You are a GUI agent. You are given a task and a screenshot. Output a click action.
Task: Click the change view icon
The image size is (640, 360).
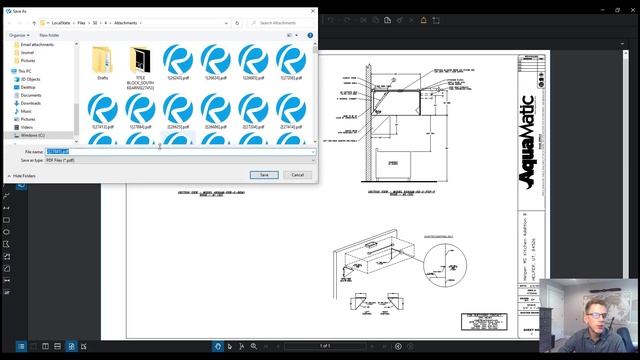click(289, 36)
